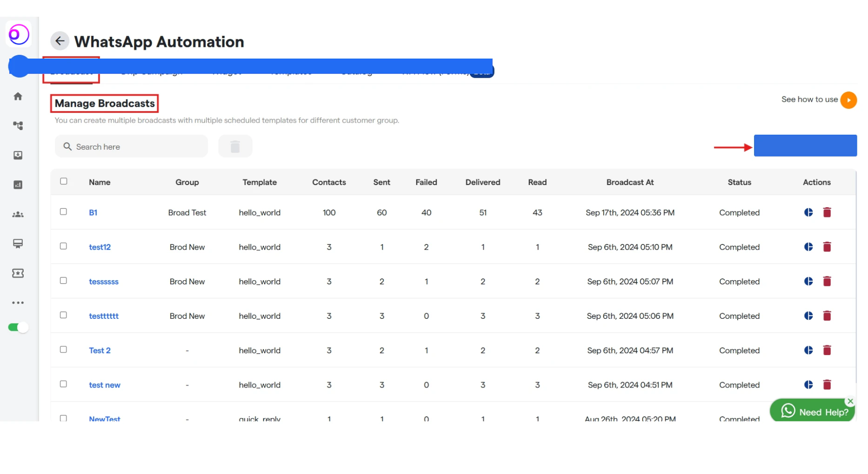868x474 pixels.
Task: Select the testttttt row checkbox
Action: click(64, 315)
